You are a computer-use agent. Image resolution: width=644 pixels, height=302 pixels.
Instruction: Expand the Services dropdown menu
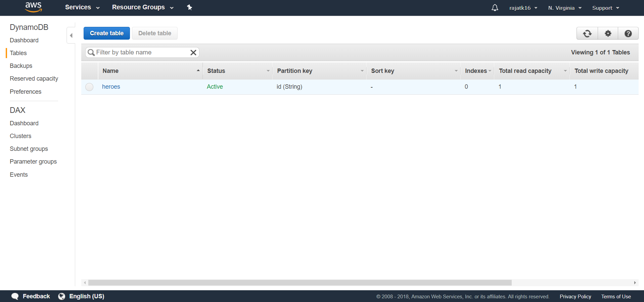pos(82,7)
